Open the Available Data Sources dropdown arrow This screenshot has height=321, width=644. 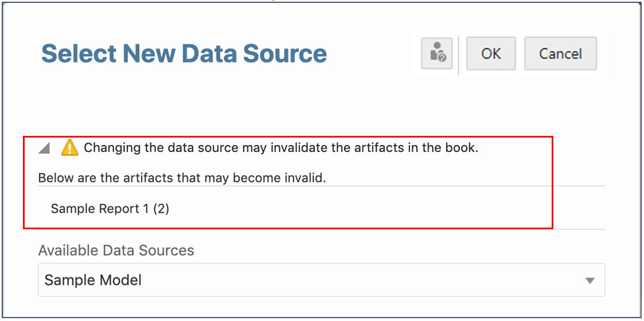click(590, 280)
